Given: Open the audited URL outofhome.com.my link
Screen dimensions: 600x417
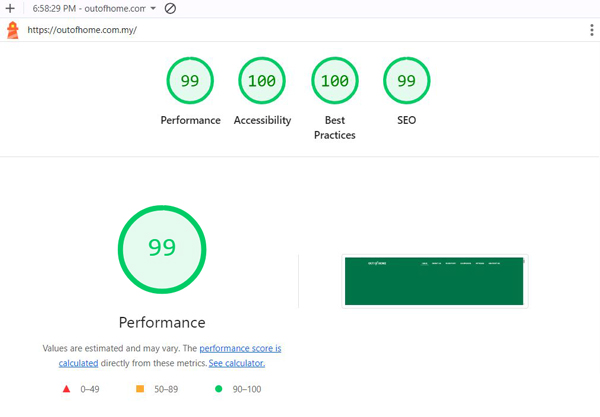Looking at the screenshot, I should pyautogui.click(x=82, y=30).
